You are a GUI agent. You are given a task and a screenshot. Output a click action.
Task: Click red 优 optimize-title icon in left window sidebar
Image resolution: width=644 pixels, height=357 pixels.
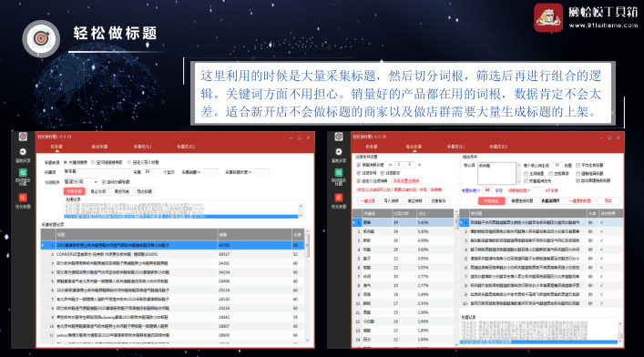click(23, 198)
